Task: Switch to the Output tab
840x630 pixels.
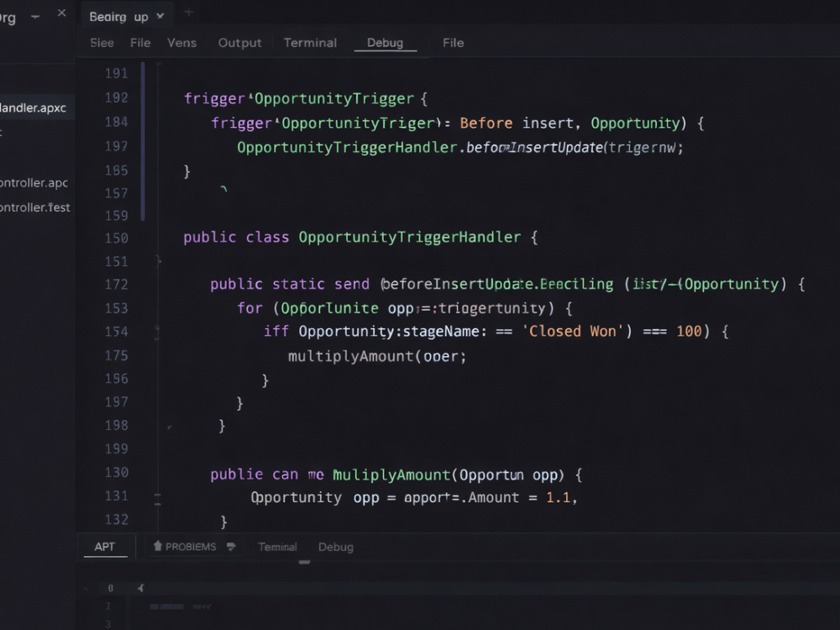Action: (239, 43)
